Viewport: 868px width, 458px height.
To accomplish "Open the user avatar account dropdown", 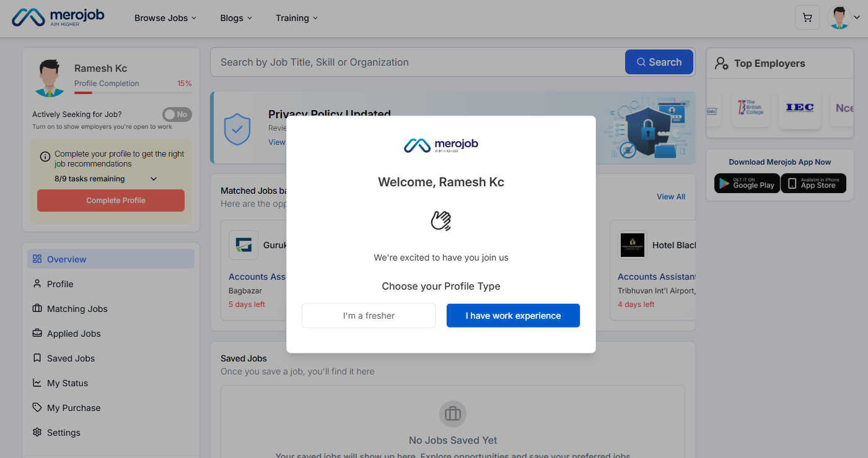I will coord(843,18).
